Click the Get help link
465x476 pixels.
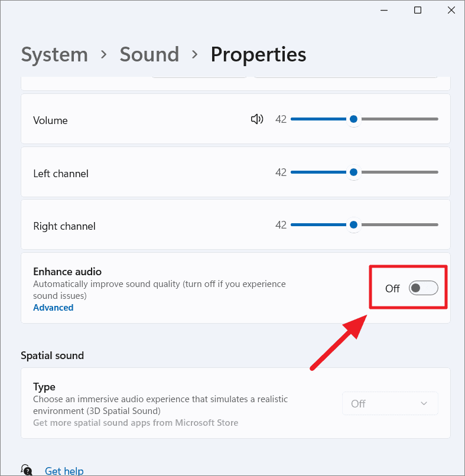coord(64,470)
